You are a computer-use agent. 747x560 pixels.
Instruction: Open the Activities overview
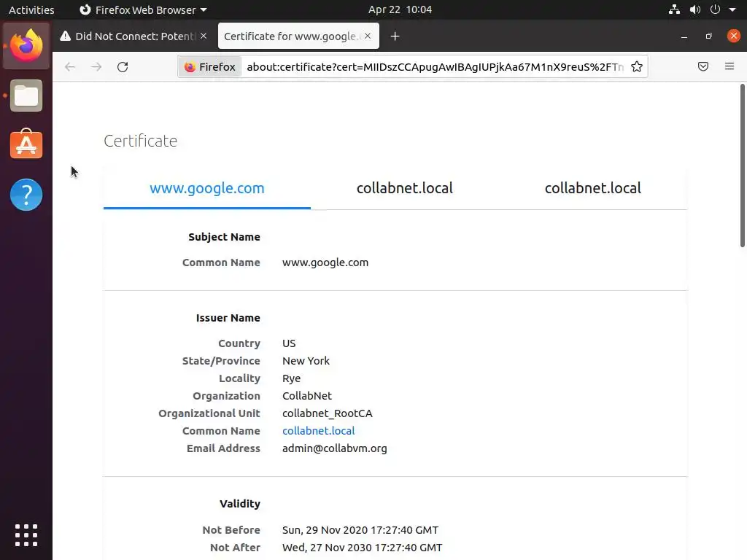click(31, 9)
